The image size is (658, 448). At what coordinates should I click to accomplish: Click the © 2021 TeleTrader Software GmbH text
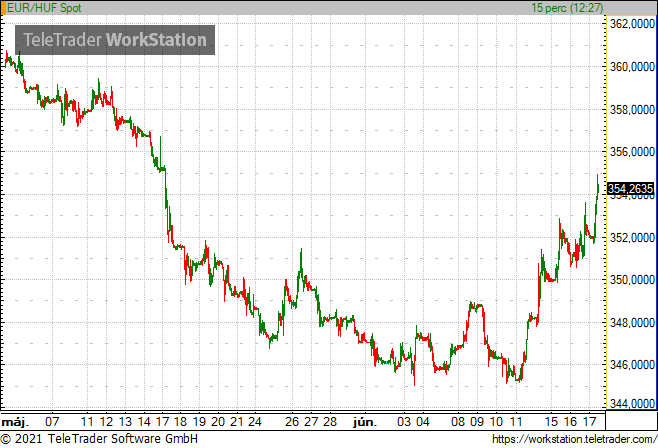(x=99, y=439)
